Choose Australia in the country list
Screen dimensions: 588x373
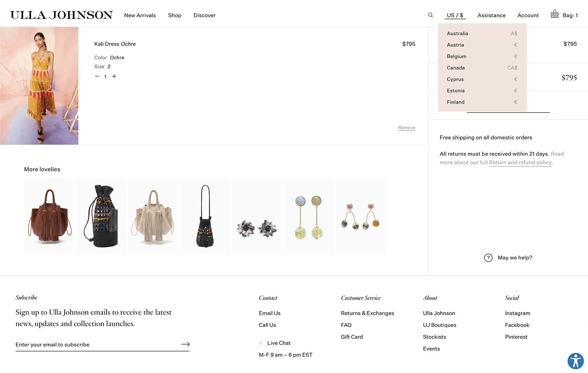(x=457, y=33)
